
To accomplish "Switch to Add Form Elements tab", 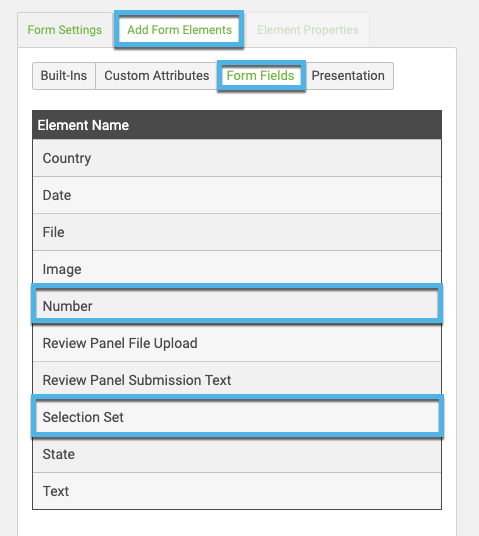I will point(179,30).
